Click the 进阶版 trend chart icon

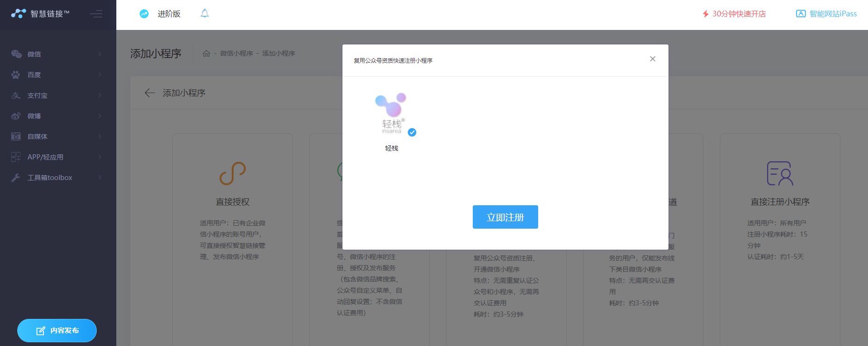(144, 14)
